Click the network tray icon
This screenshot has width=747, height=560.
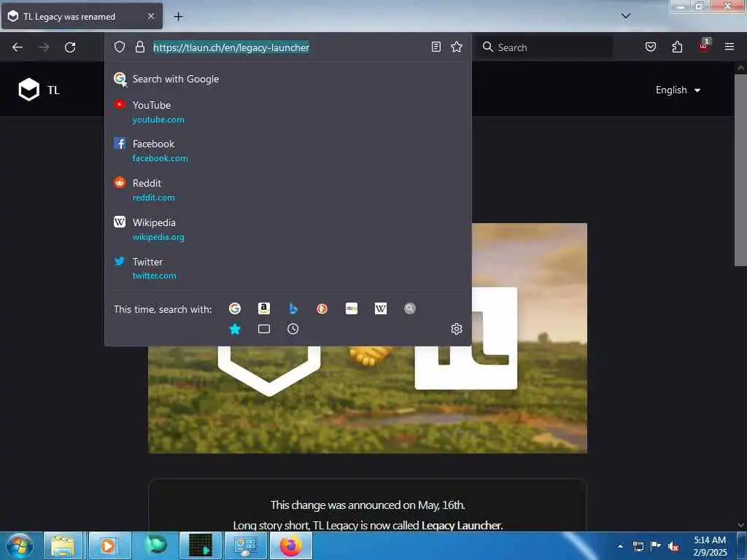[x=638, y=546]
